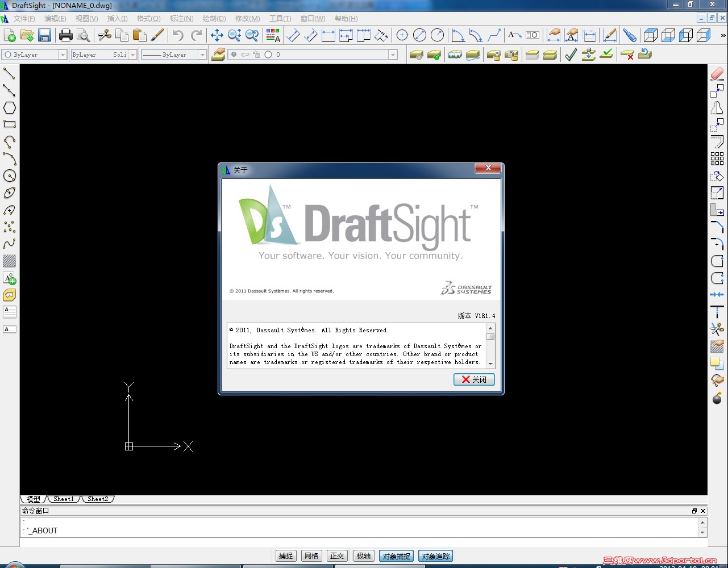Viewport: 728px width, 568px height.
Task: Click the 关闭 button in About dialog
Action: 474,379
